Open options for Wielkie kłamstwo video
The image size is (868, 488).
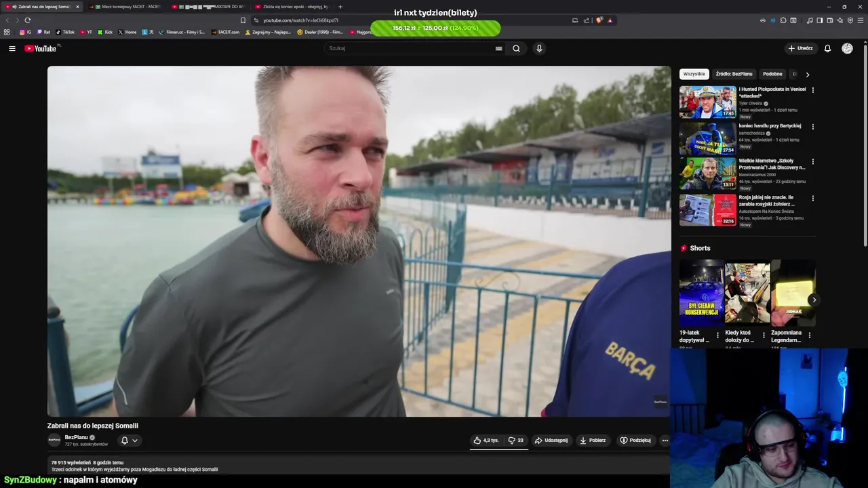[x=813, y=161]
